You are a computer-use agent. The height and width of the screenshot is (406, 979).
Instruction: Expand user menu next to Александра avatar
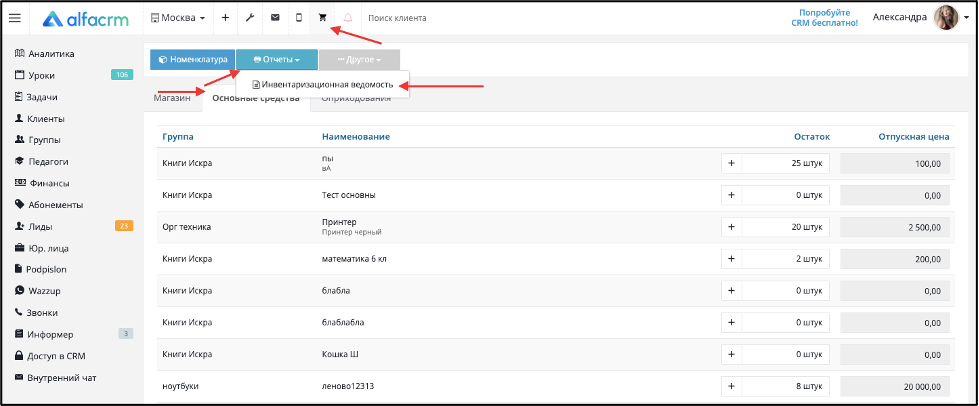(x=966, y=18)
